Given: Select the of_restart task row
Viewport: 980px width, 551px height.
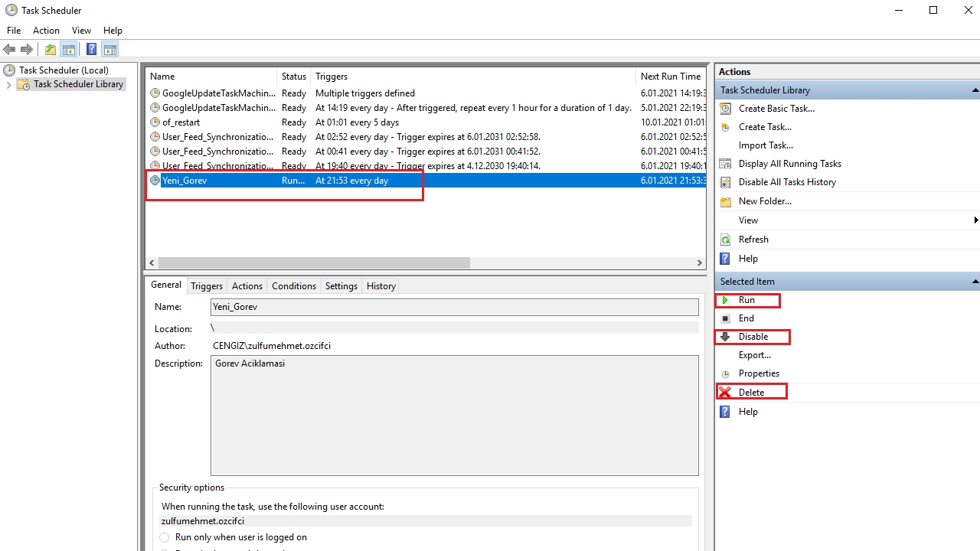Looking at the screenshot, I should (181, 122).
